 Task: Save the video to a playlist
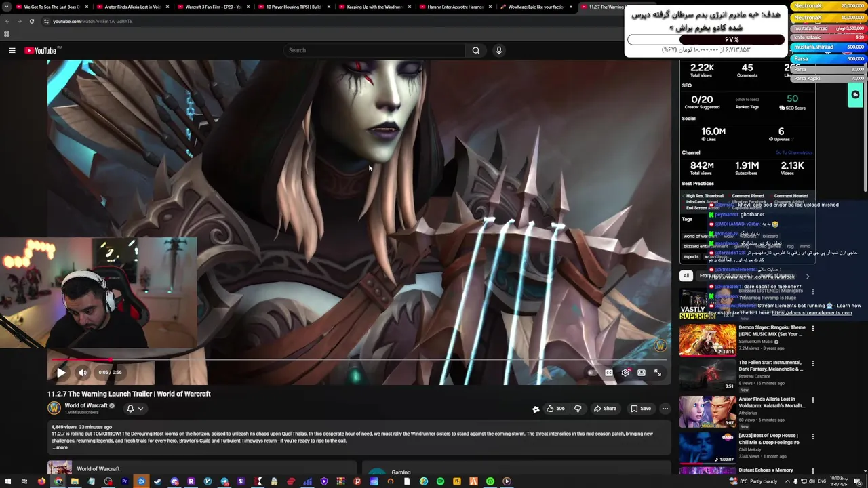coord(641,409)
